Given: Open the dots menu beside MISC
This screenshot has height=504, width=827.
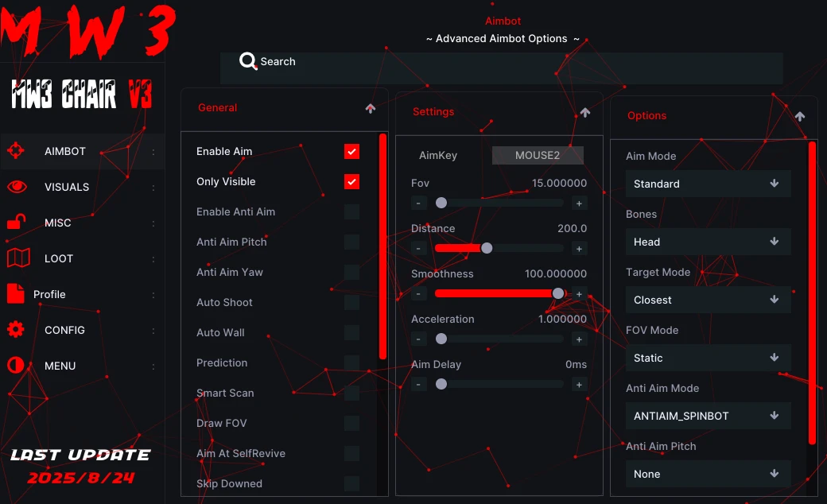Looking at the screenshot, I should [153, 223].
